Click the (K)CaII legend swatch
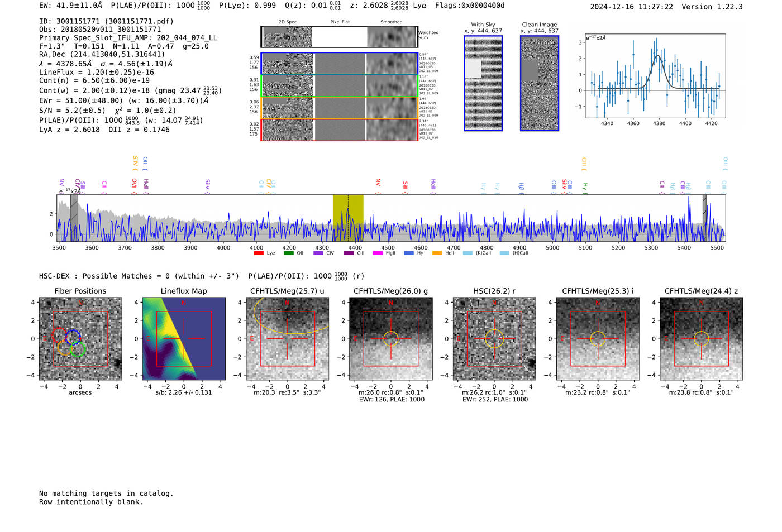Viewport: 782px width, 532px height. [468, 253]
